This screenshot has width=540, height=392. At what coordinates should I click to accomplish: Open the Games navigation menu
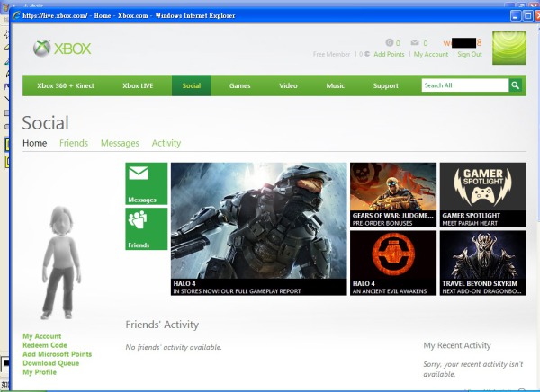point(239,86)
